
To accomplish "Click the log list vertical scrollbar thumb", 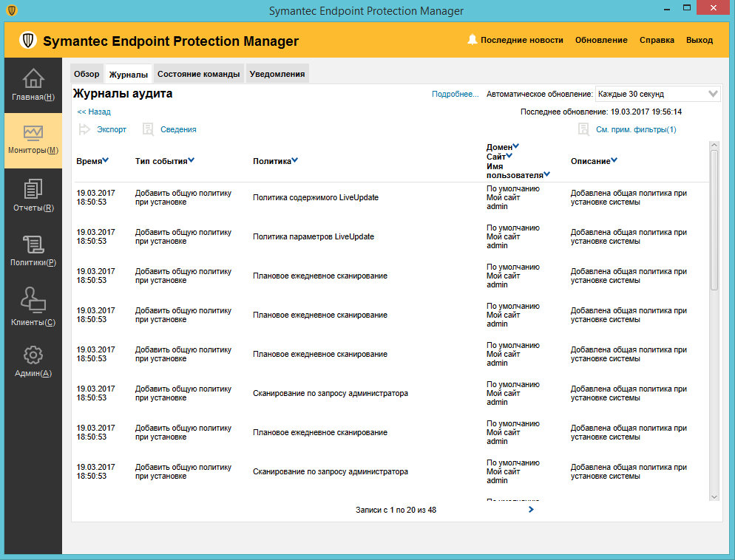I will [x=714, y=220].
